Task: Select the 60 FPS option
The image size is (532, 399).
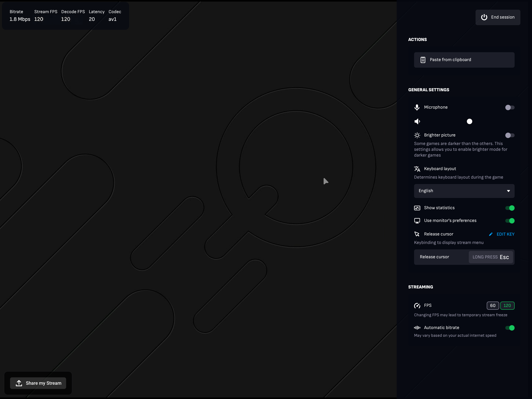Action: pos(493,306)
